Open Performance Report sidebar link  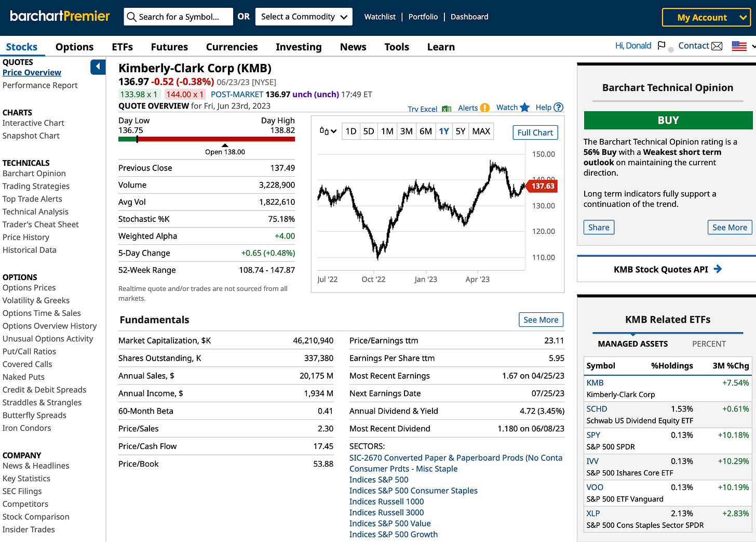40,85
